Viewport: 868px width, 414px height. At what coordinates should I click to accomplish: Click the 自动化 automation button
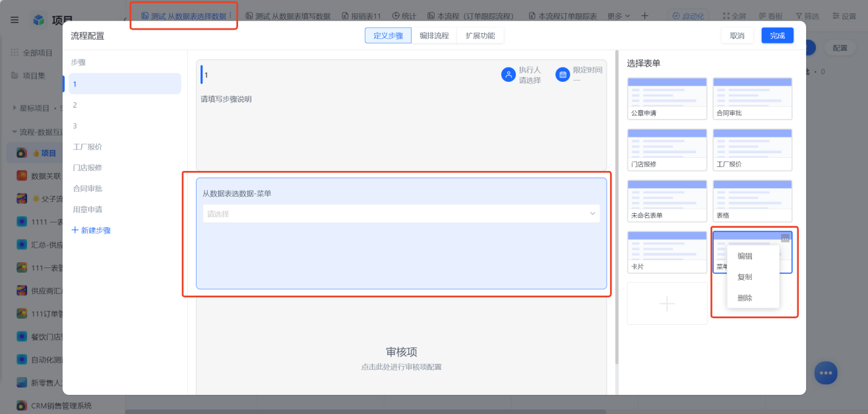coord(689,16)
